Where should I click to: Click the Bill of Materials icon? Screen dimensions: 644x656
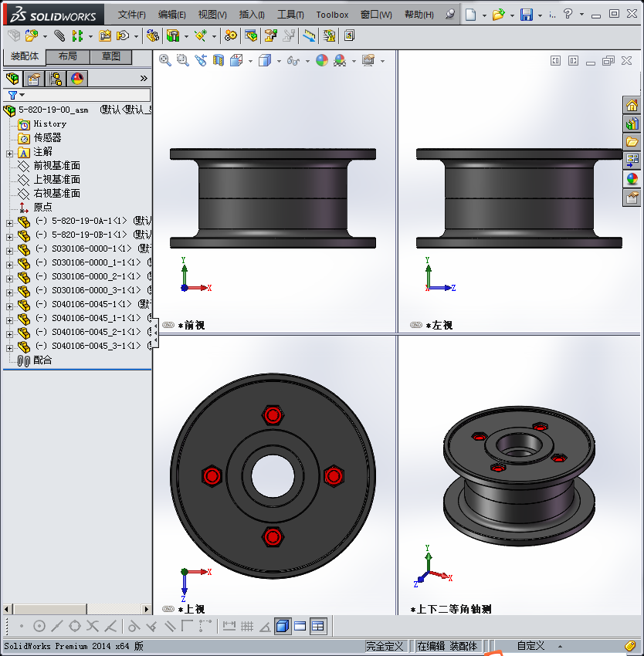click(251, 36)
